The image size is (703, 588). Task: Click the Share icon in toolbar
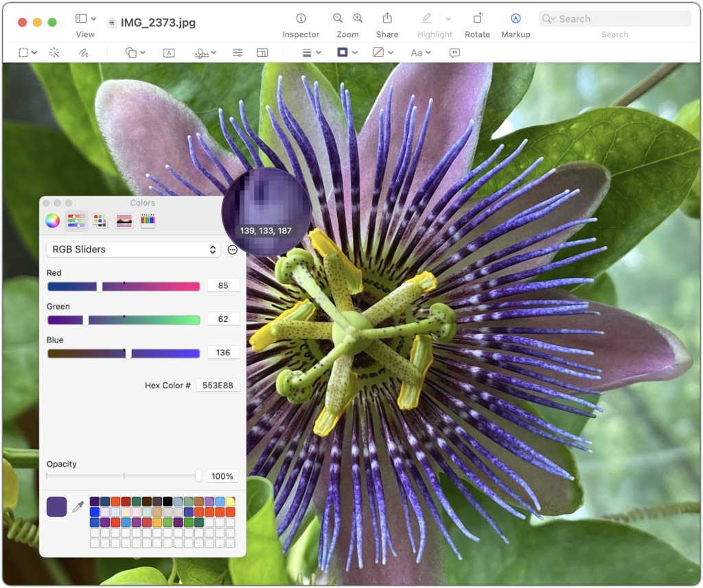point(387,19)
